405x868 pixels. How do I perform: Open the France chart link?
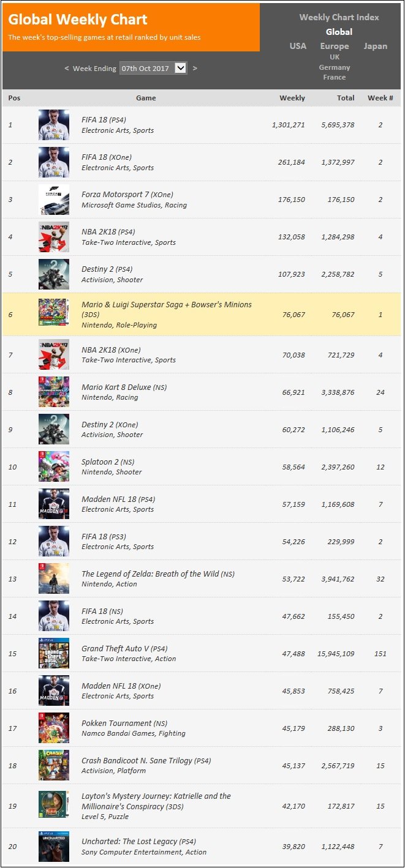coord(335,77)
